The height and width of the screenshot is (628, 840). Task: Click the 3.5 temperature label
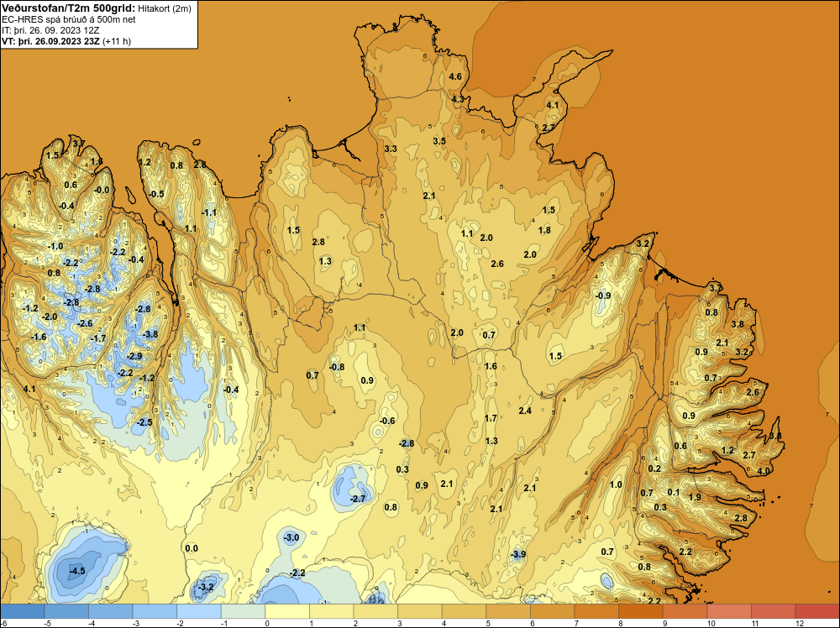point(439,141)
